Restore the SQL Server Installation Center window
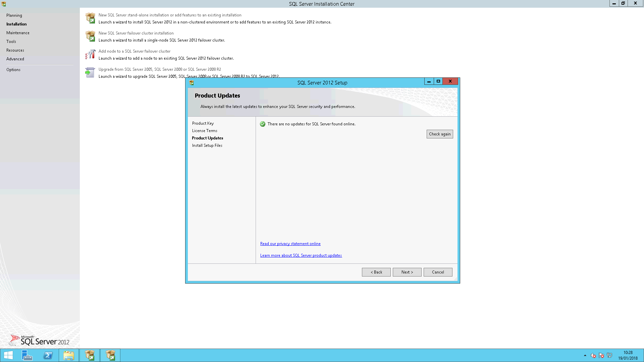The height and width of the screenshot is (362, 644). point(623,3)
